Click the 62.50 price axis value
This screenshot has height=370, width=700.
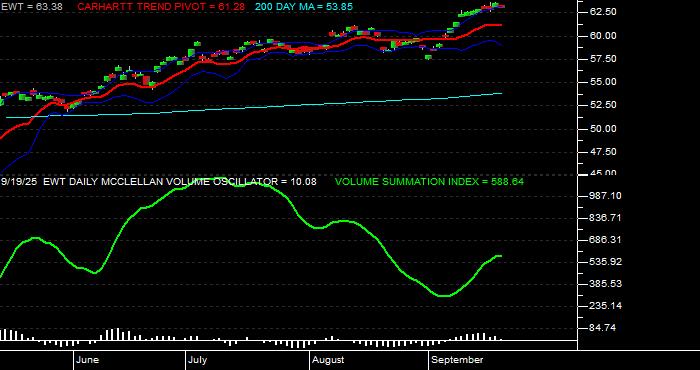604,12
